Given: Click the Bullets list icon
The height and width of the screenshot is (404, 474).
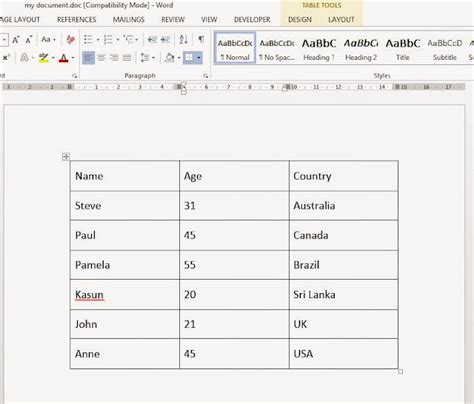Looking at the screenshot, I should (88, 39).
